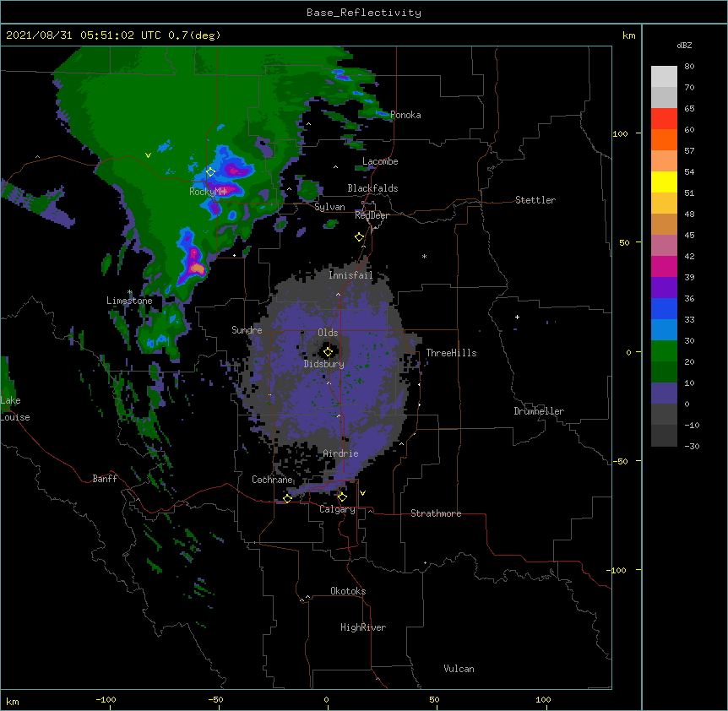Viewport: 728px width, 711px height.
Task: Click the Banff label
Action: coord(105,479)
